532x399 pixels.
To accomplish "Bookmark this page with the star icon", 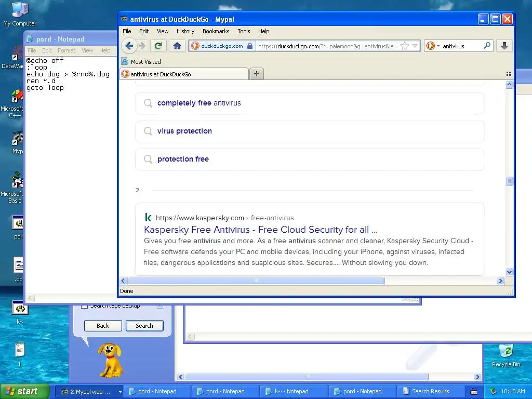I will pyautogui.click(x=404, y=46).
